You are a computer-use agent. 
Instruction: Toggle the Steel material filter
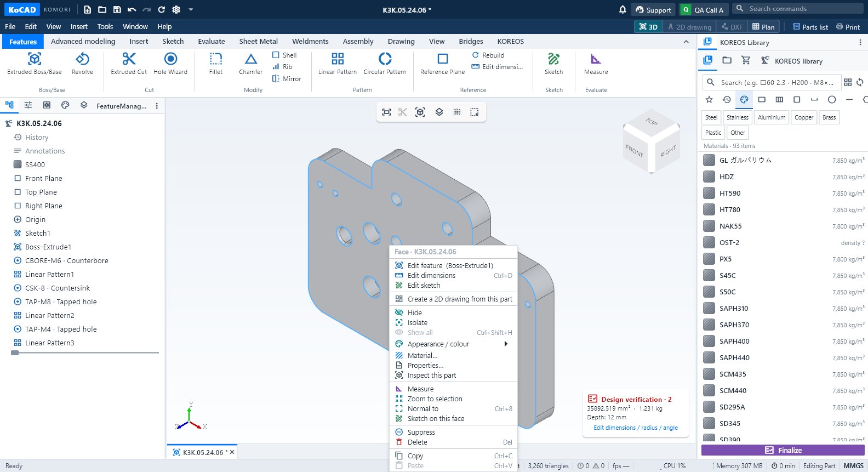[x=711, y=117]
